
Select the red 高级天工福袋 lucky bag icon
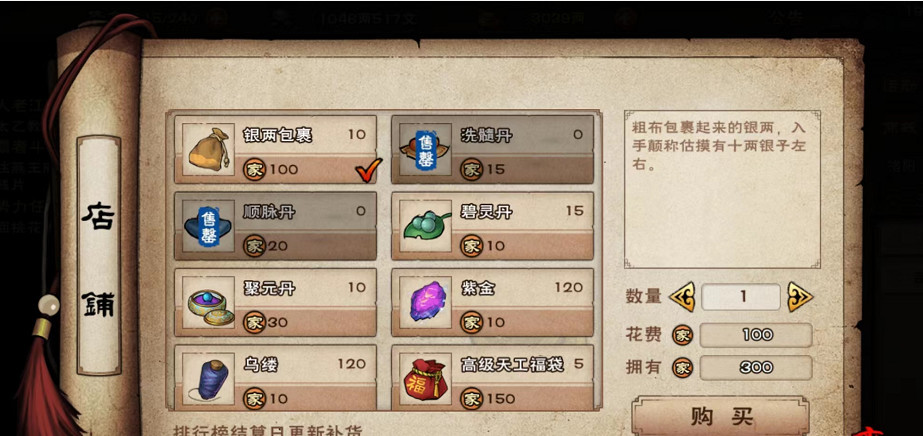point(426,378)
